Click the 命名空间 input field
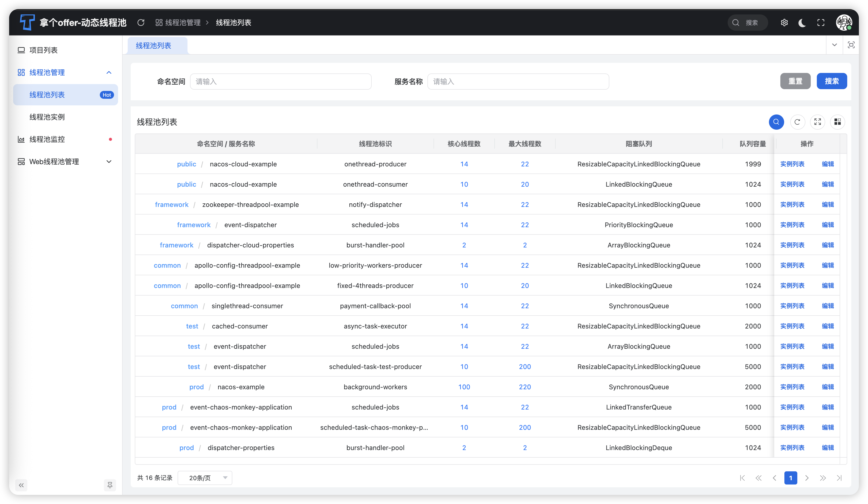868x504 pixels. pos(281,82)
